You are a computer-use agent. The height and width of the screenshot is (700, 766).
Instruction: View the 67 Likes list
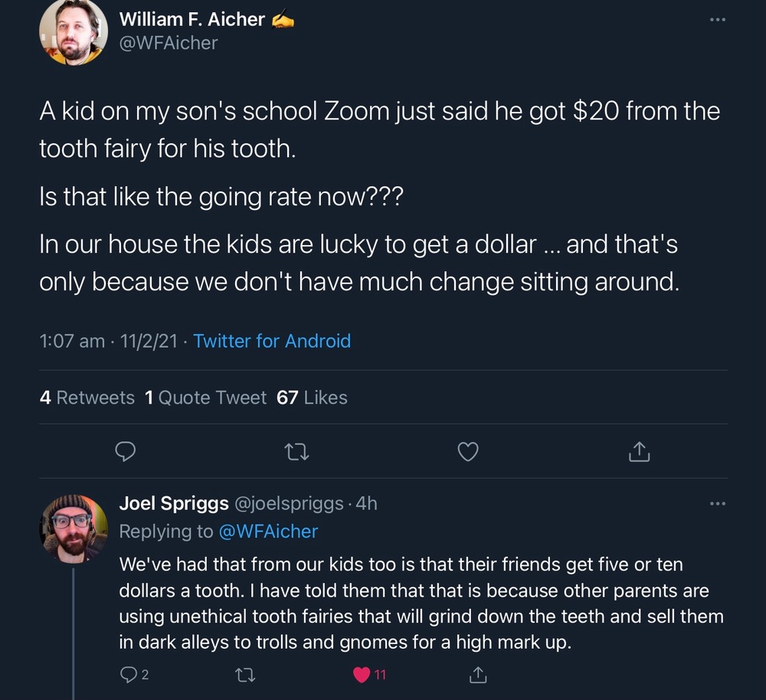coord(312,397)
